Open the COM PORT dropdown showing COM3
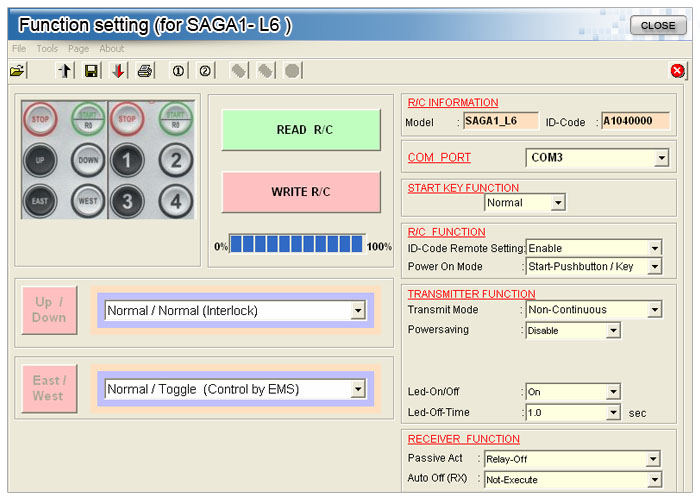 coord(597,158)
